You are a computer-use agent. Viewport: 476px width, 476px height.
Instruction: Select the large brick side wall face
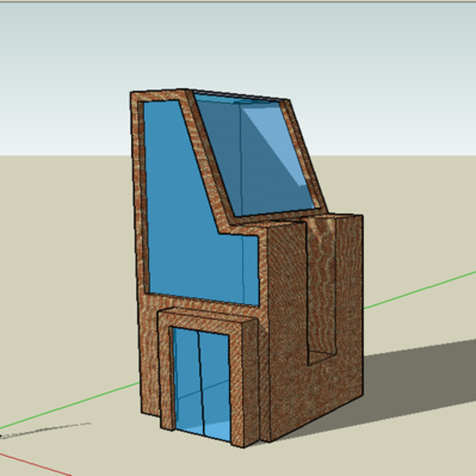[289, 340]
